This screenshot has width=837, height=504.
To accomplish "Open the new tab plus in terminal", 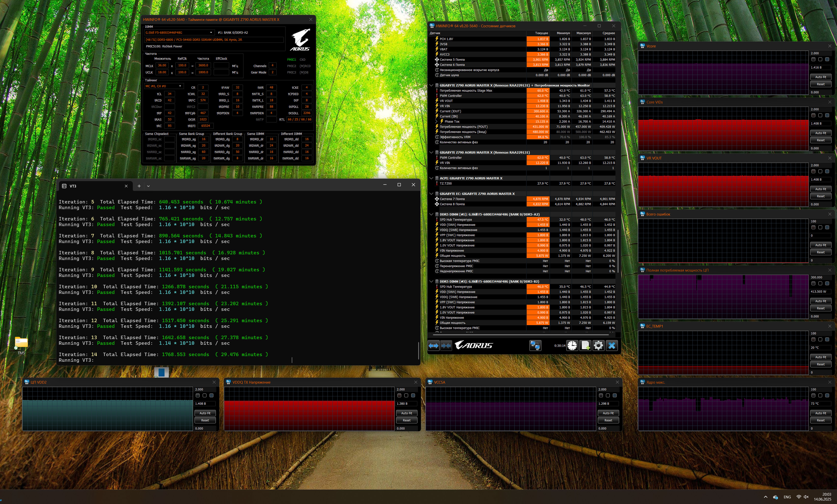I will point(139,186).
